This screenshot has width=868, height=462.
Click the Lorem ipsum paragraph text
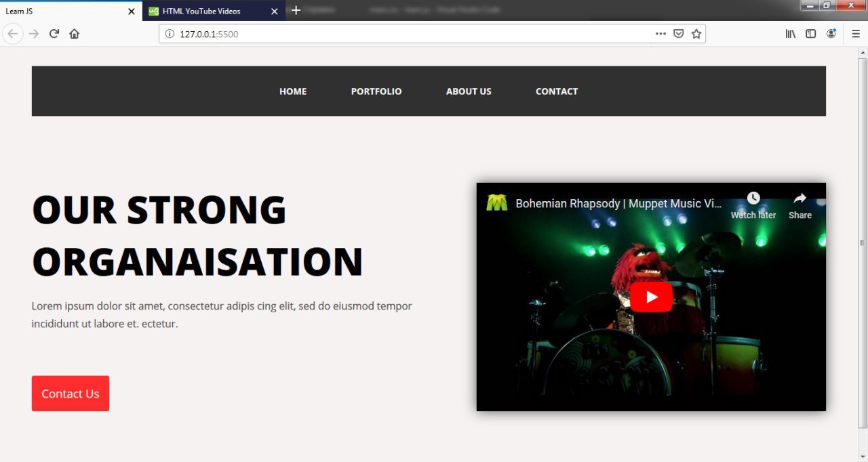coord(222,315)
